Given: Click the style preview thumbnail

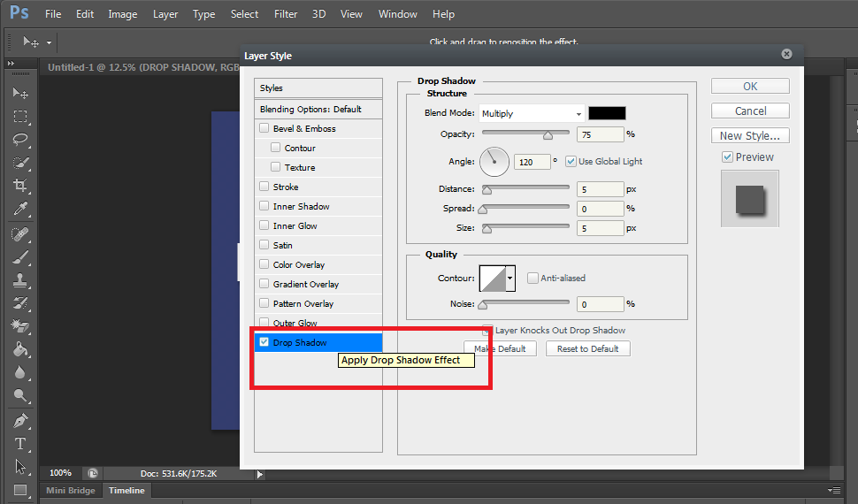Looking at the screenshot, I should point(750,199).
